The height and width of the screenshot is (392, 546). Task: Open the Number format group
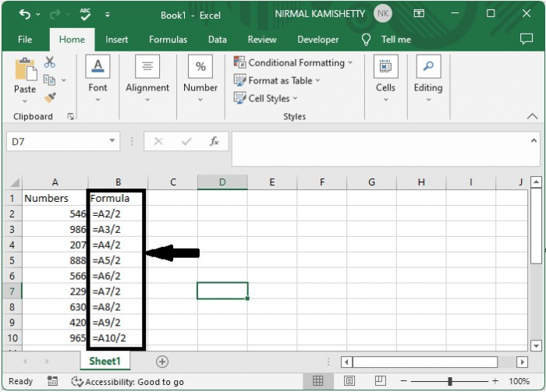coord(200,79)
